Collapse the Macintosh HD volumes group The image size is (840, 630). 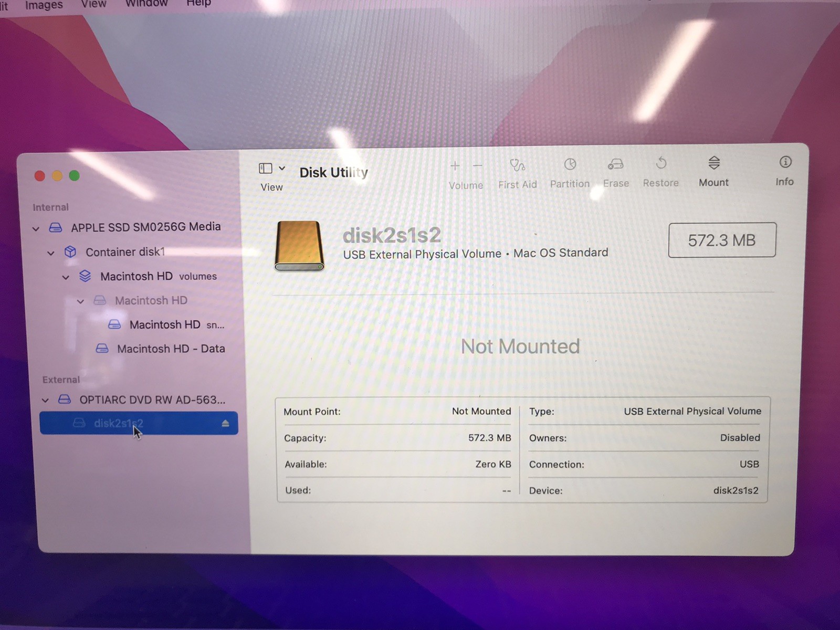coord(66,277)
